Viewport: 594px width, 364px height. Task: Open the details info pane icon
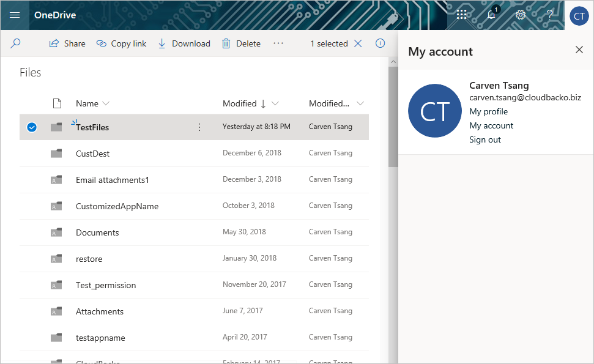click(x=380, y=43)
